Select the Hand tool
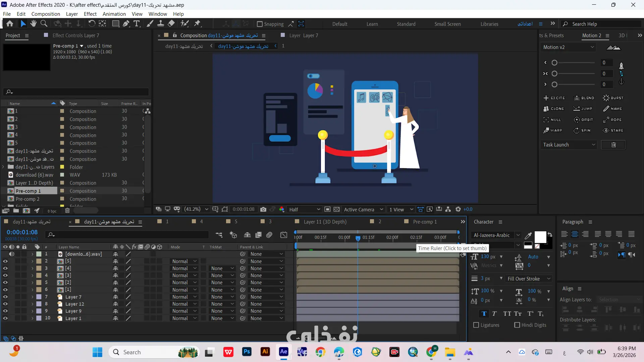The image size is (644, 362). (34, 24)
